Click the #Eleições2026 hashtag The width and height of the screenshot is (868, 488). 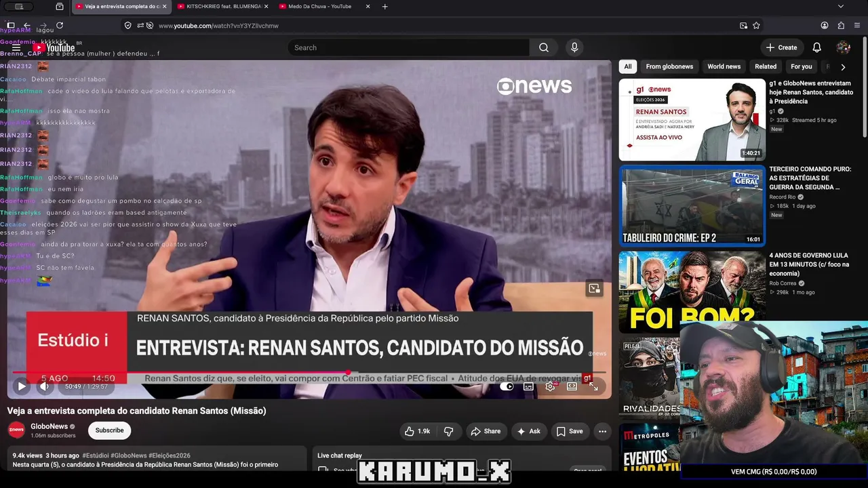[x=170, y=455]
